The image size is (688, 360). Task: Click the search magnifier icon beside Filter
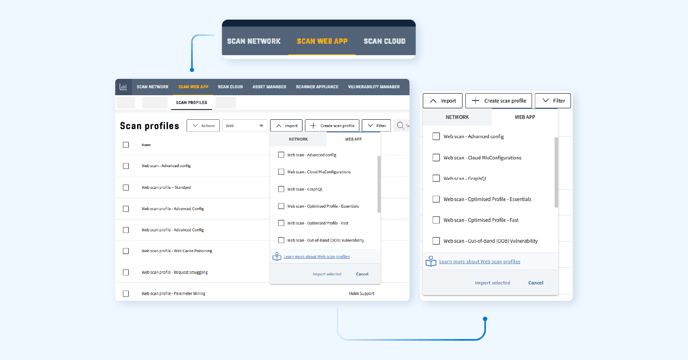point(400,126)
